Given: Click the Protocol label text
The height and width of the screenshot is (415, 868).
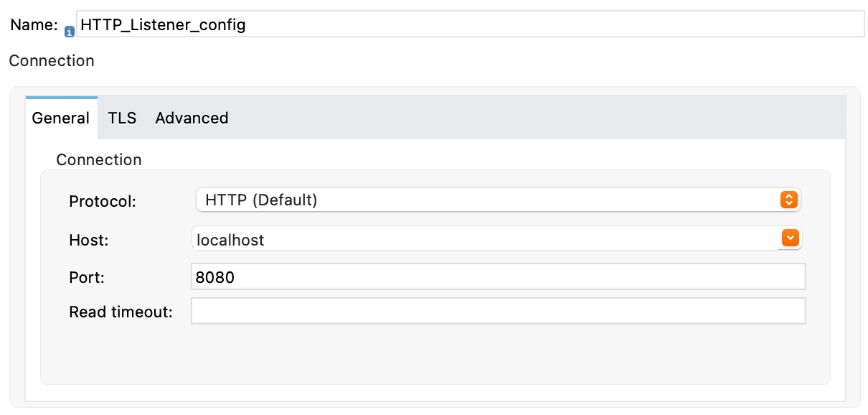Looking at the screenshot, I should 100,202.
